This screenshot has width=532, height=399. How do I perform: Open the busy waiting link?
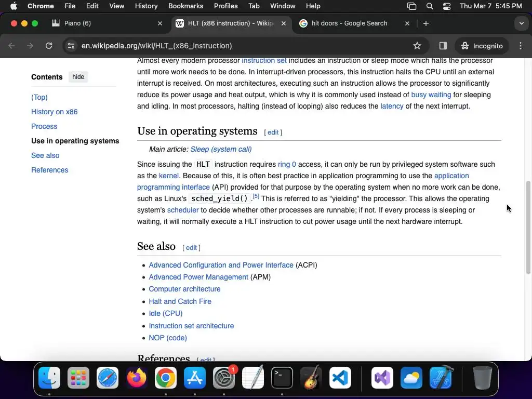pos(431,95)
